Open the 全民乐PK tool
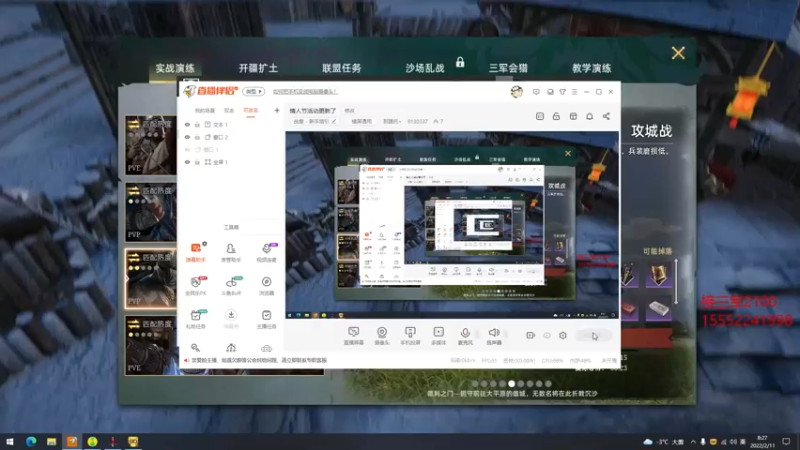Image resolution: width=800 pixels, height=450 pixels. click(x=195, y=286)
